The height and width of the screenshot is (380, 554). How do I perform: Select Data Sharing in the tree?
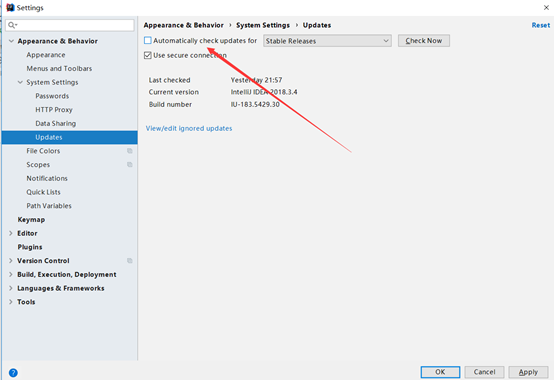[x=55, y=124]
